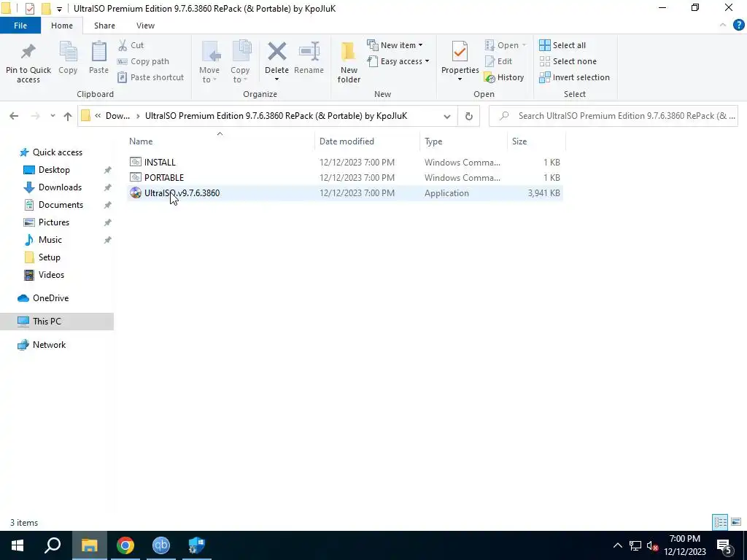The height and width of the screenshot is (560, 747).
Task: Click Invert selection
Action: (575, 77)
